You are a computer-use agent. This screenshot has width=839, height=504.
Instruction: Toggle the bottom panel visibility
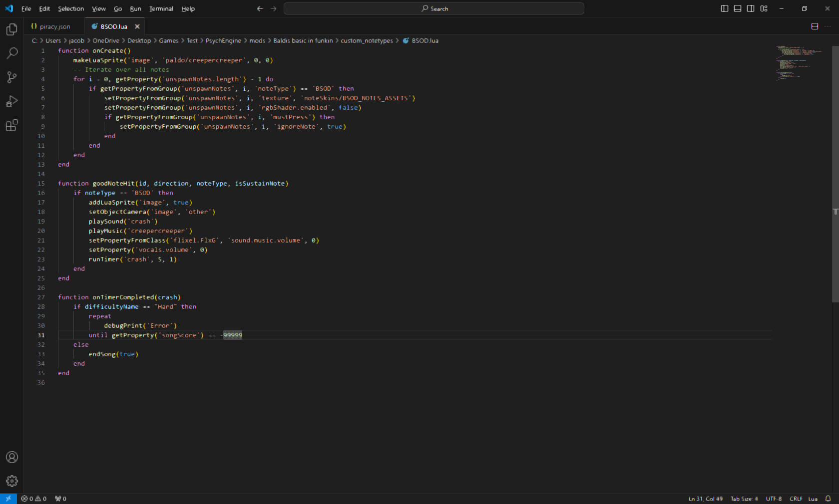click(x=738, y=8)
